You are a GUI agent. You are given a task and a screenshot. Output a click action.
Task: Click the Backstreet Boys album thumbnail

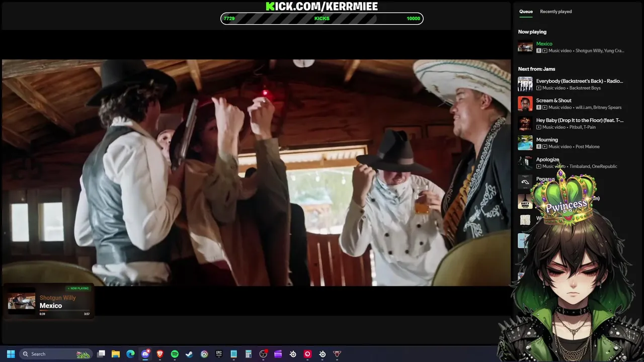(525, 84)
